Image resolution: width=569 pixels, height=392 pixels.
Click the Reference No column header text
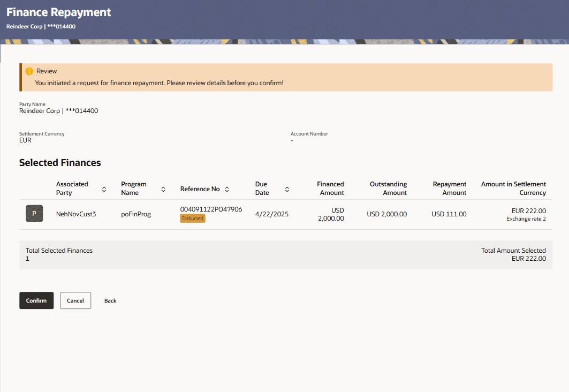pyautogui.click(x=200, y=189)
